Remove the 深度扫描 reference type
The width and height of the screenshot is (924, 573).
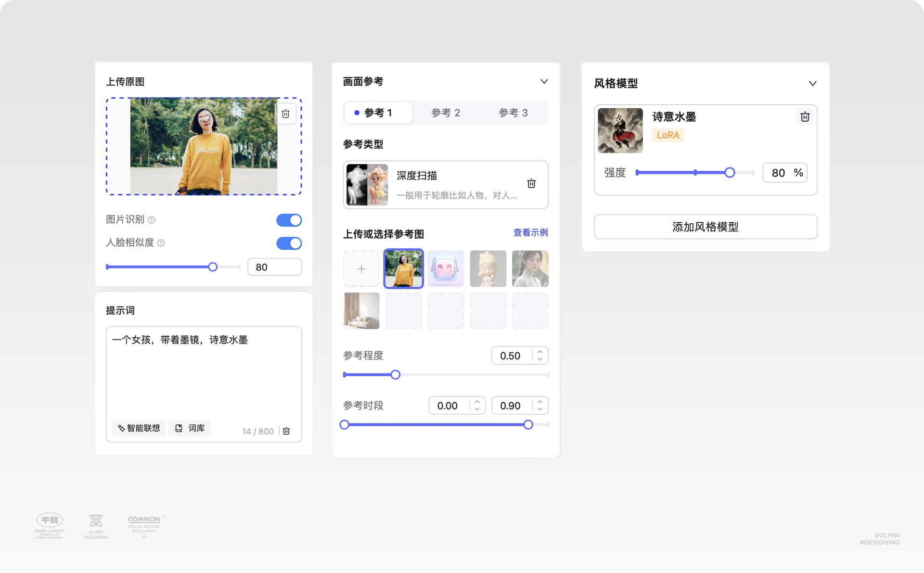pyautogui.click(x=531, y=183)
